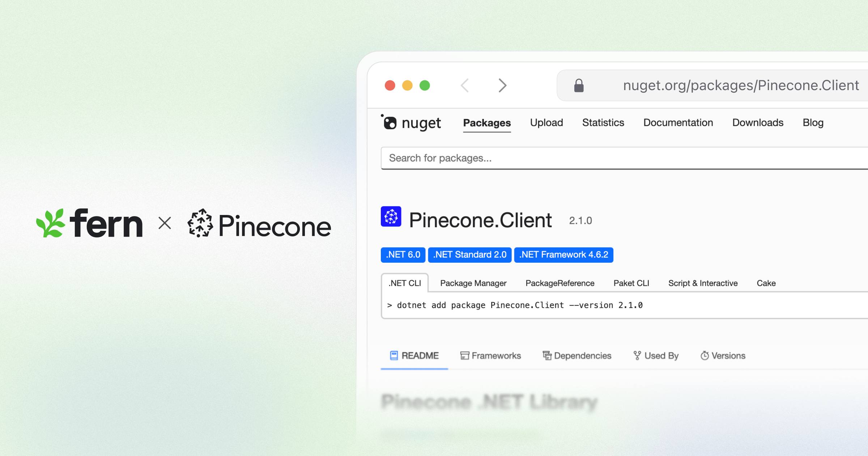Click the fern leaf logo
Viewport: 868px width, 456px height.
51,223
